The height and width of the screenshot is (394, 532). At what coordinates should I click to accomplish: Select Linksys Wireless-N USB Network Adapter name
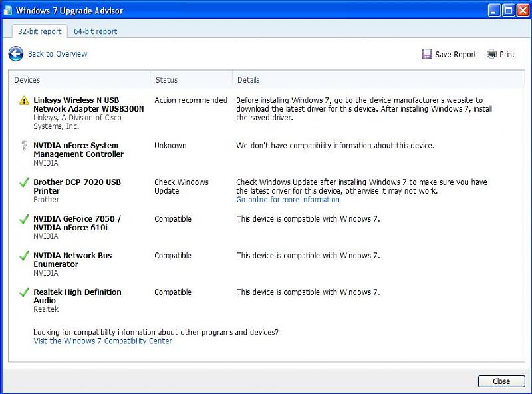(88, 104)
